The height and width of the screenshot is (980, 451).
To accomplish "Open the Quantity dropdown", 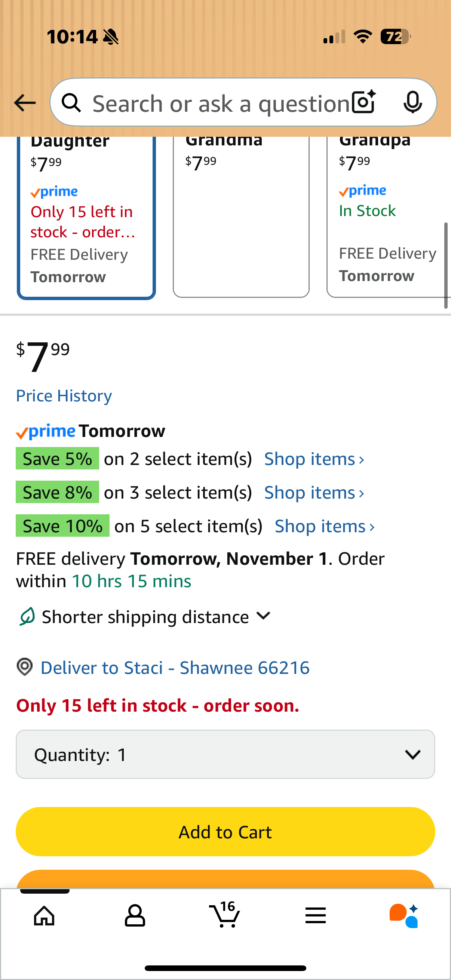I will click(225, 754).
